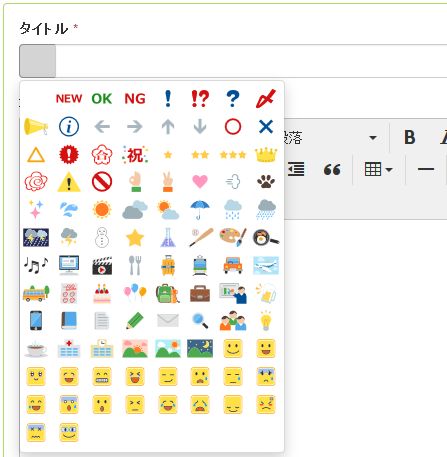The image size is (447, 457).
Task: Open the table insert dropdown
Action: point(378,170)
